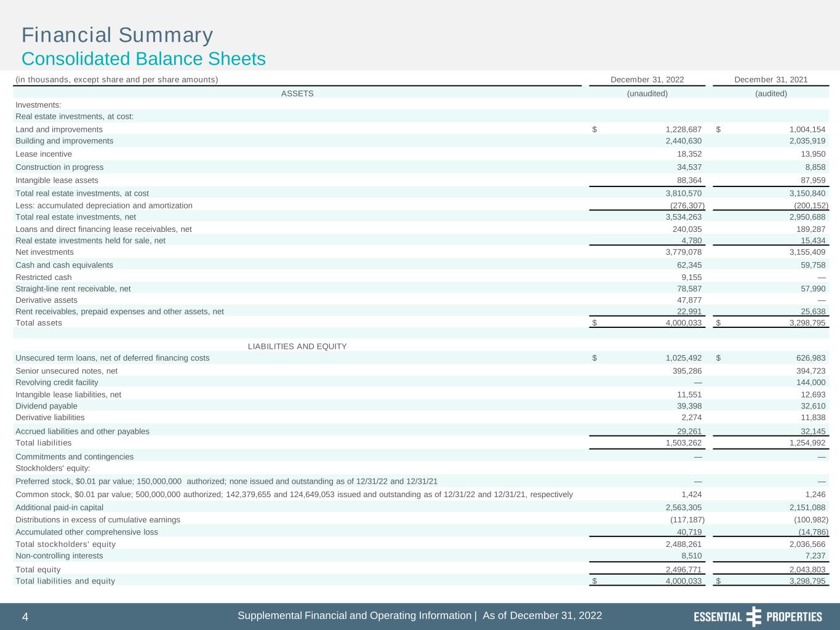Select the Construction in progress row label

point(59,167)
